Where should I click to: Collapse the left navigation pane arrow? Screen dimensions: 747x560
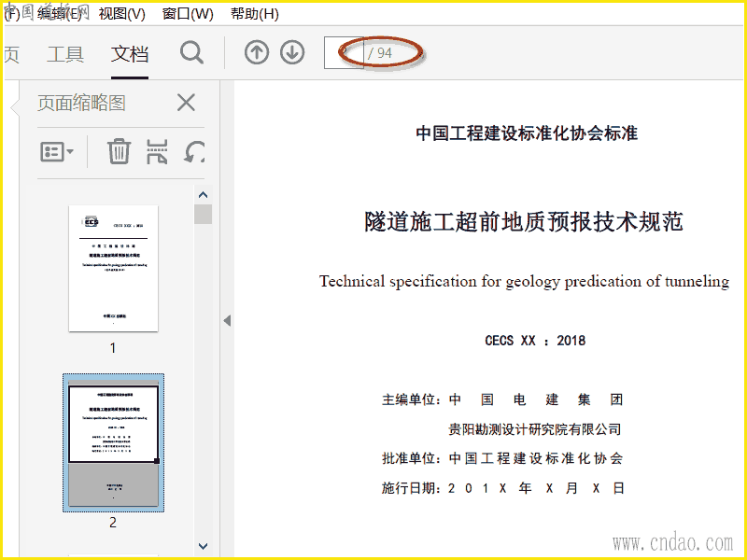pyautogui.click(x=226, y=320)
